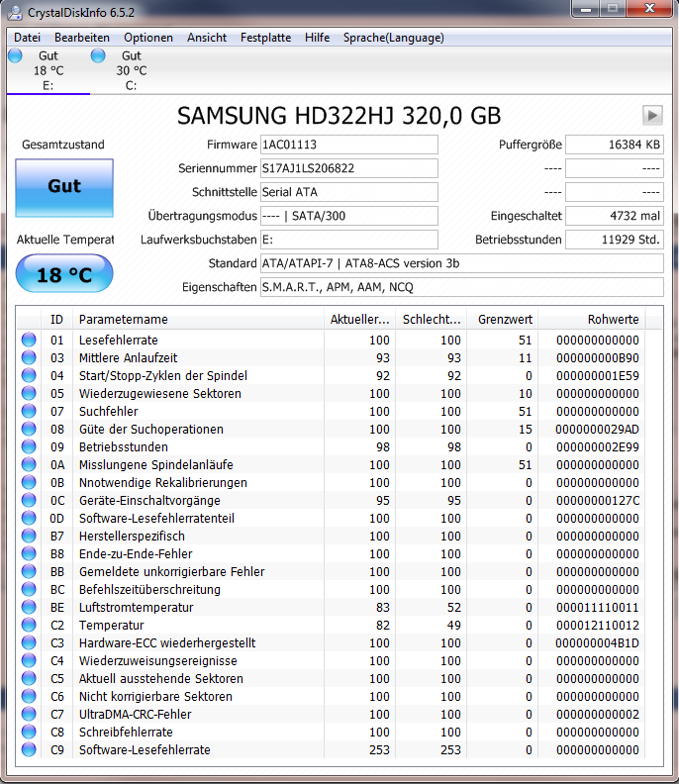Click the serial number field S17AJ1LS206822

pos(349,168)
